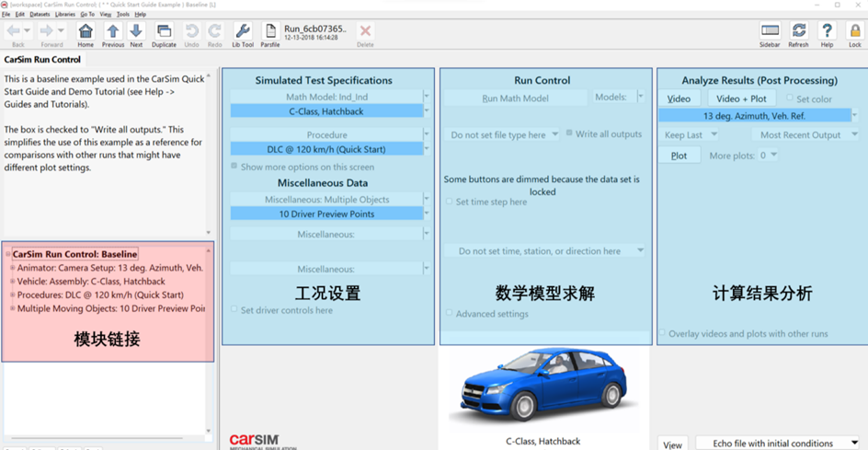Open 10 Driver Preview Points link
The image size is (868, 450).
coord(326,213)
